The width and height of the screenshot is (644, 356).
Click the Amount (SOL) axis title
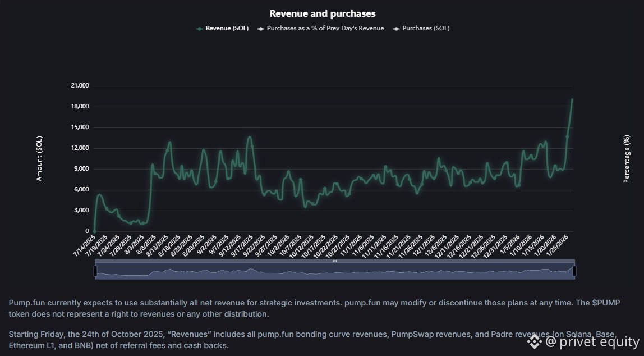39,159
